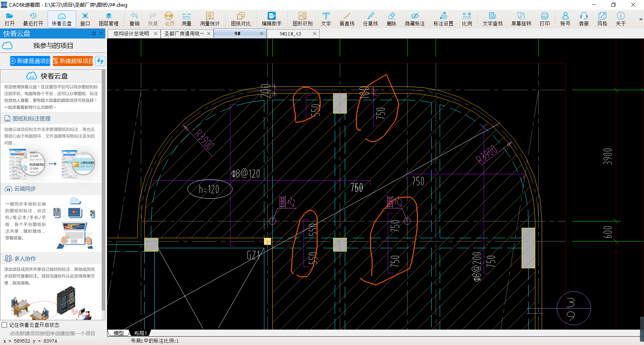Undock the 快看云盘 side panel

[x=94, y=33]
